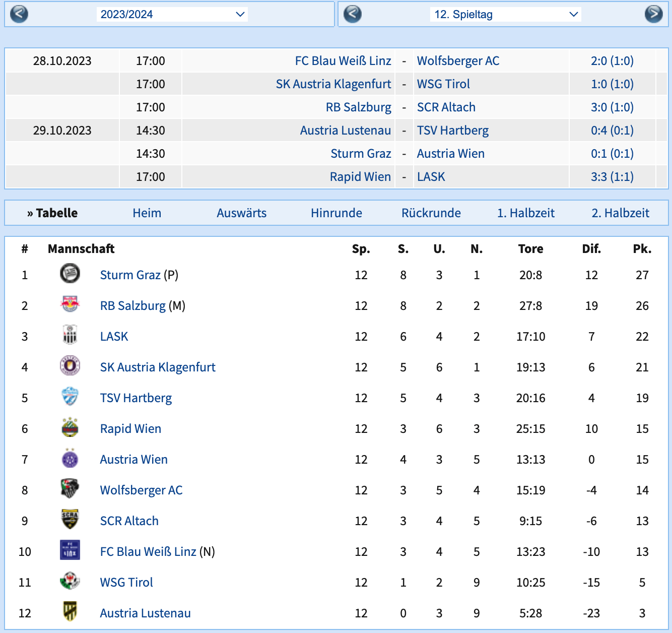Click the Sturm Graz club crest
This screenshot has width=672, height=633.
point(70,274)
